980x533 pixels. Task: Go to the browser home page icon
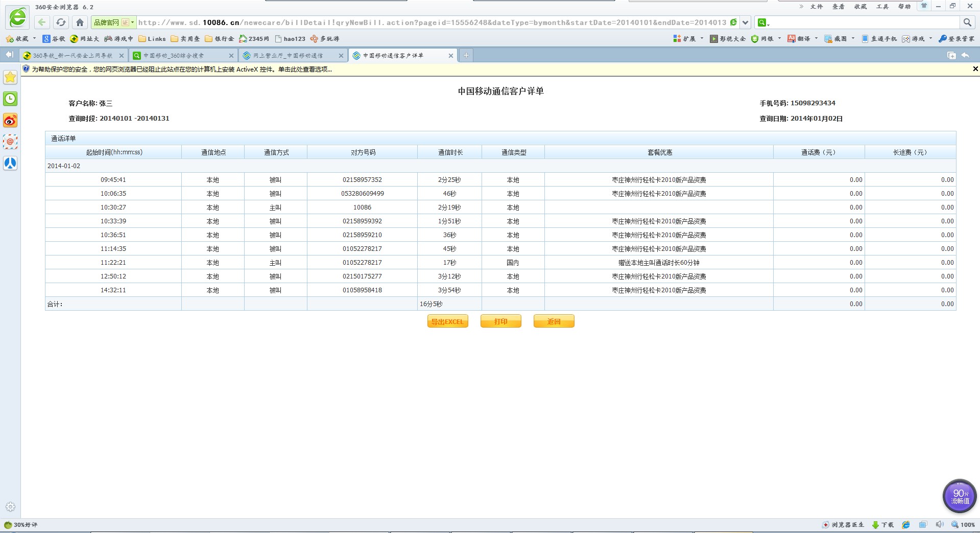coord(80,22)
